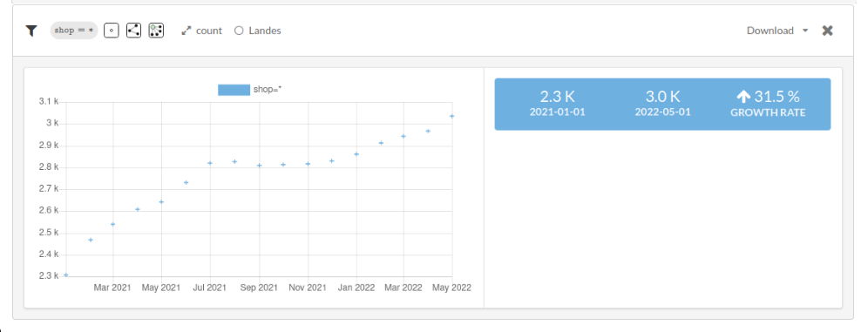868x332 pixels.
Task: Select the way element type icon
Action: pos(134,30)
